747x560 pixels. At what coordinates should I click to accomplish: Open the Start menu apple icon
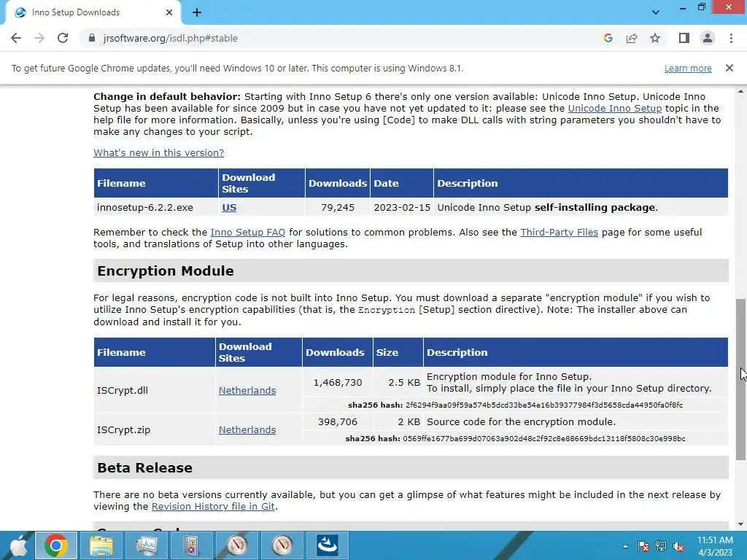[18, 545]
